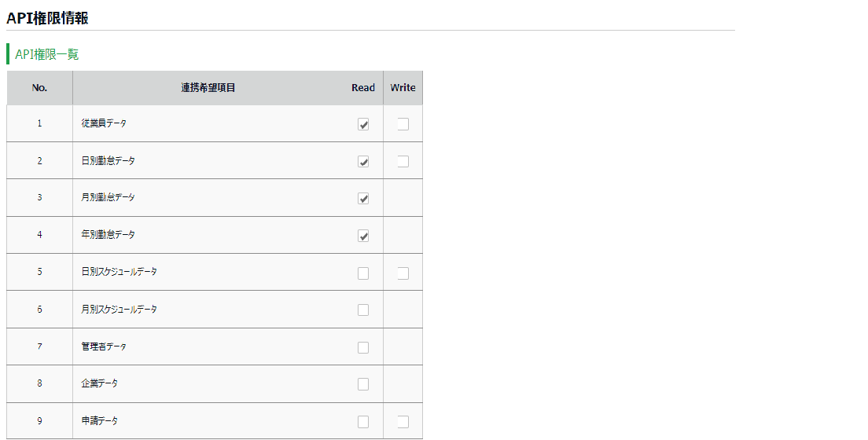Enable Write for 申請データ
Screen dimensions: 868x440
coord(403,421)
